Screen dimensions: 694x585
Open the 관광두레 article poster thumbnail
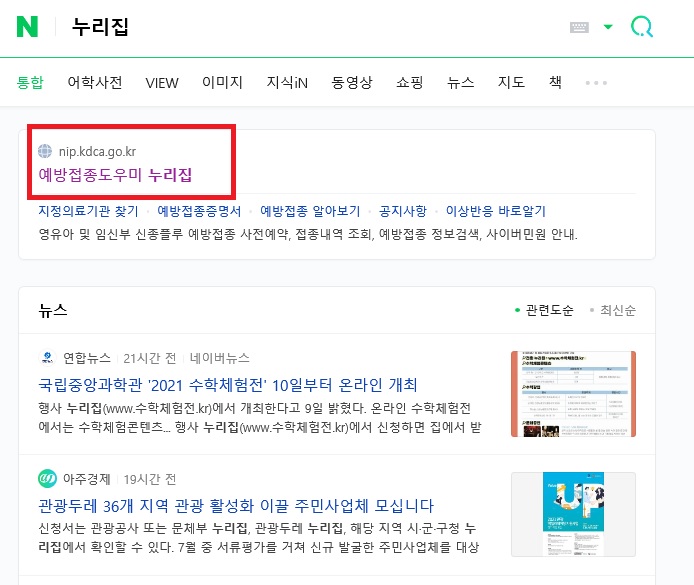573,514
